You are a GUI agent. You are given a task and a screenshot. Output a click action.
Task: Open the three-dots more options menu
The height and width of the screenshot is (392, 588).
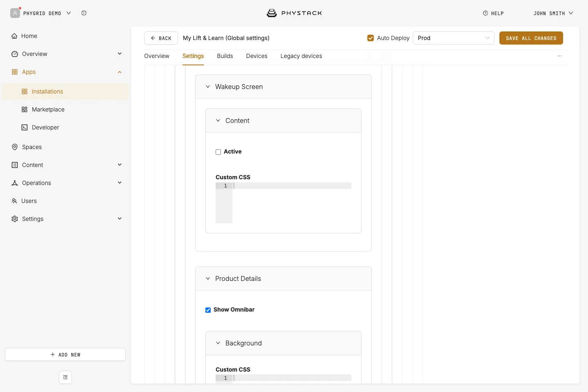pos(560,56)
